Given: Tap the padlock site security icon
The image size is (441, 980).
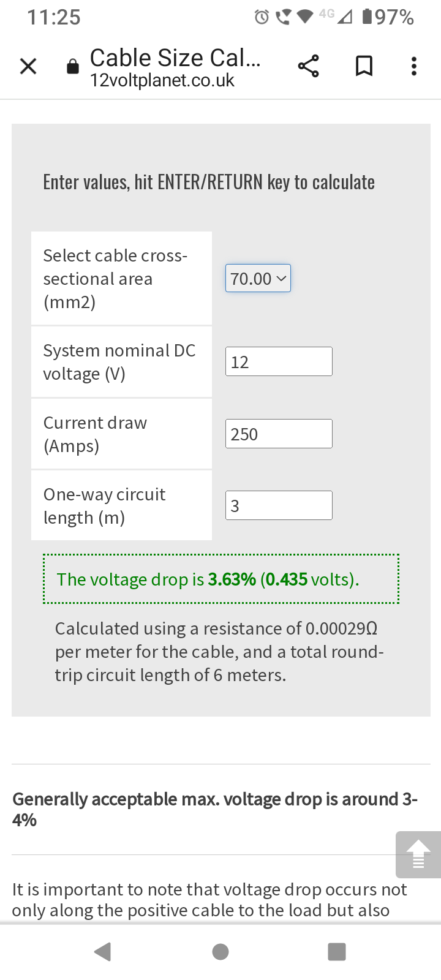Looking at the screenshot, I should coord(72,67).
